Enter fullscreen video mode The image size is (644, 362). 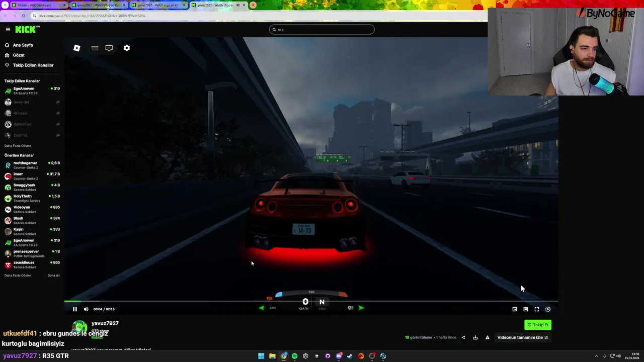537,309
